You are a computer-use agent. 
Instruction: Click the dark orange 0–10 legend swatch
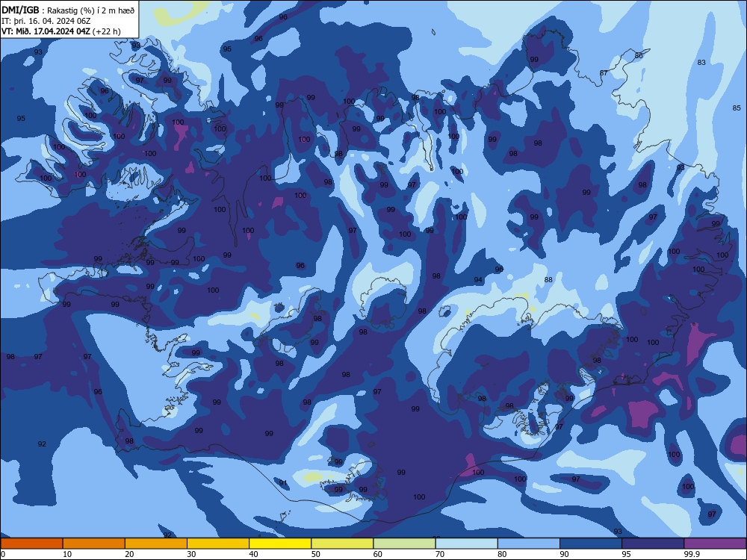[31, 544]
